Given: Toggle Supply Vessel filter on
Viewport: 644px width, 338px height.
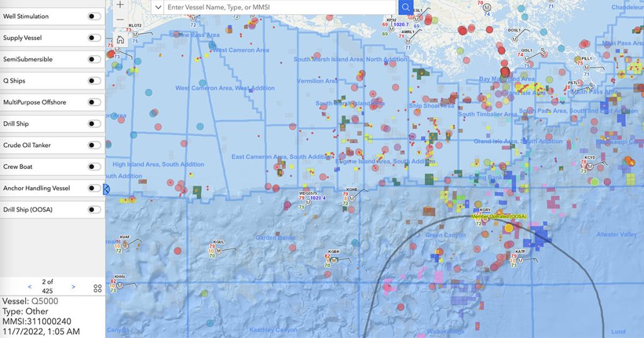Looking at the screenshot, I should coord(94,38).
